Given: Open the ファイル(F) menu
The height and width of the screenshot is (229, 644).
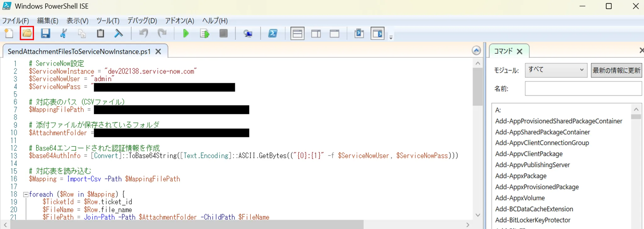Looking at the screenshot, I should (x=16, y=21).
